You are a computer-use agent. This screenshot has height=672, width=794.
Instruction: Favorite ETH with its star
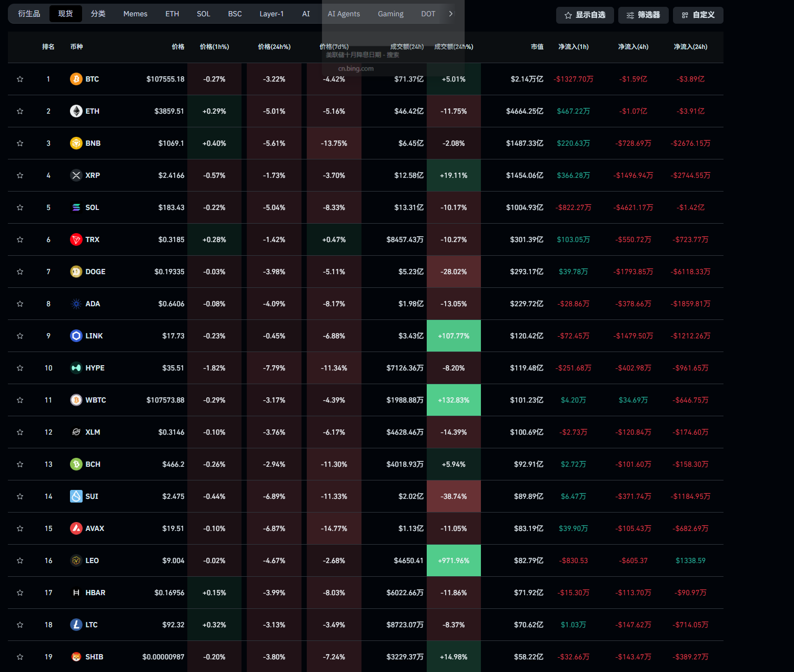point(20,111)
